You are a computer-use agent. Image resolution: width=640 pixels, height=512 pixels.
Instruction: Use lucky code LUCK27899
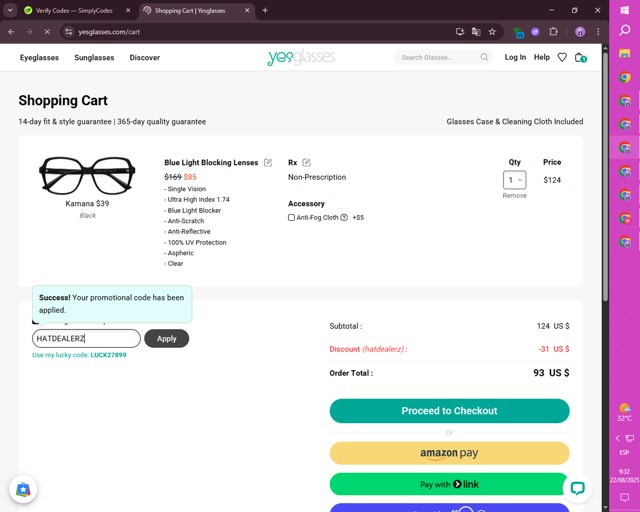(x=108, y=355)
